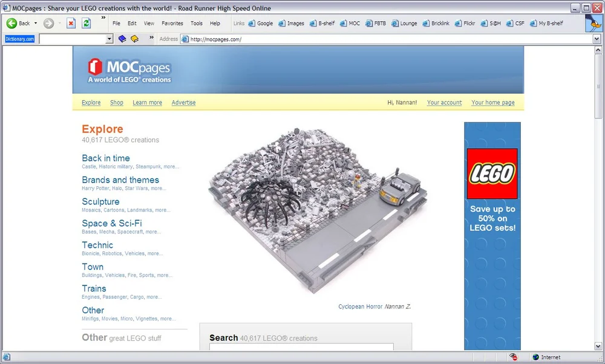Click the featured Cyclopean Horror creation image
605x364 pixels.
point(317,210)
